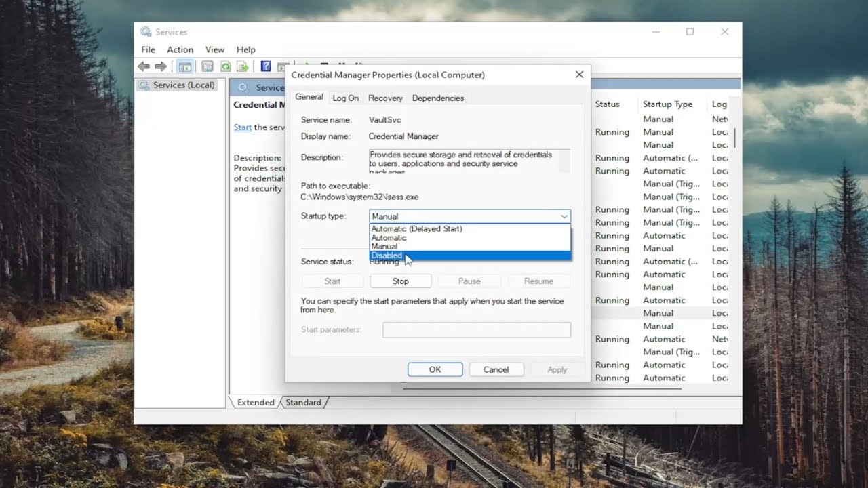Click the Stop service button
Image resolution: width=868 pixels, height=488 pixels.
click(x=400, y=281)
